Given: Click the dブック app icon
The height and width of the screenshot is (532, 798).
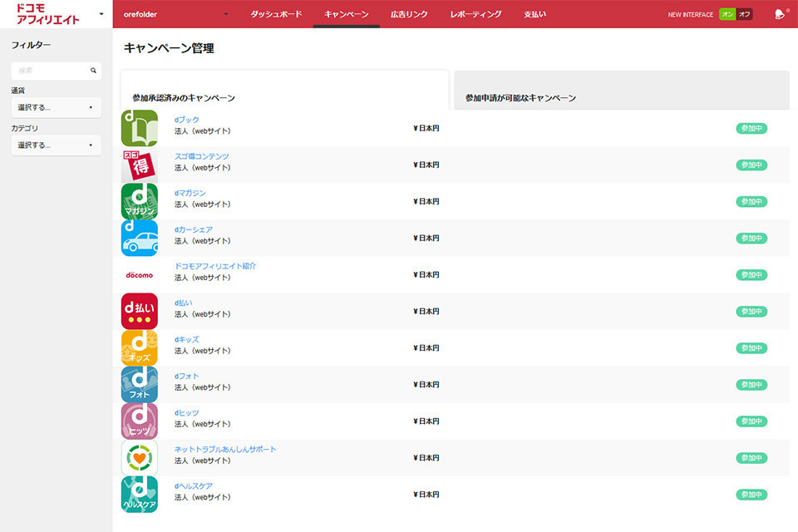Looking at the screenshot, I should 140,128.
